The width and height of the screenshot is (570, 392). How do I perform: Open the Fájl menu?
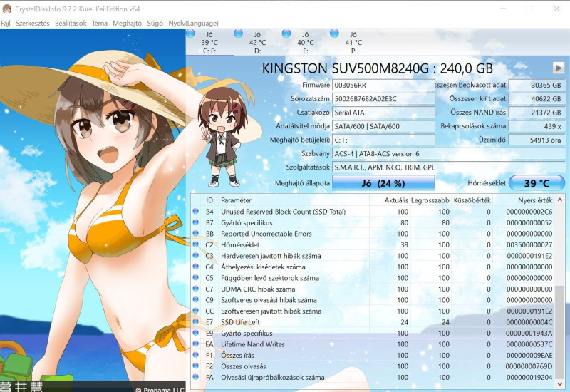[6, 24]
